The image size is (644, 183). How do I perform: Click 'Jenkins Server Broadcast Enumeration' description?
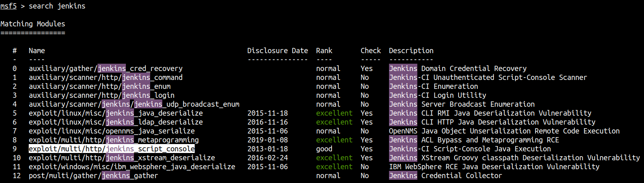[462, 104]
